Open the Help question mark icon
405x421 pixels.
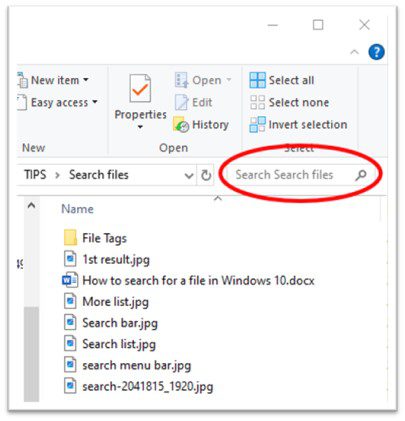click(x=376, y=52)
